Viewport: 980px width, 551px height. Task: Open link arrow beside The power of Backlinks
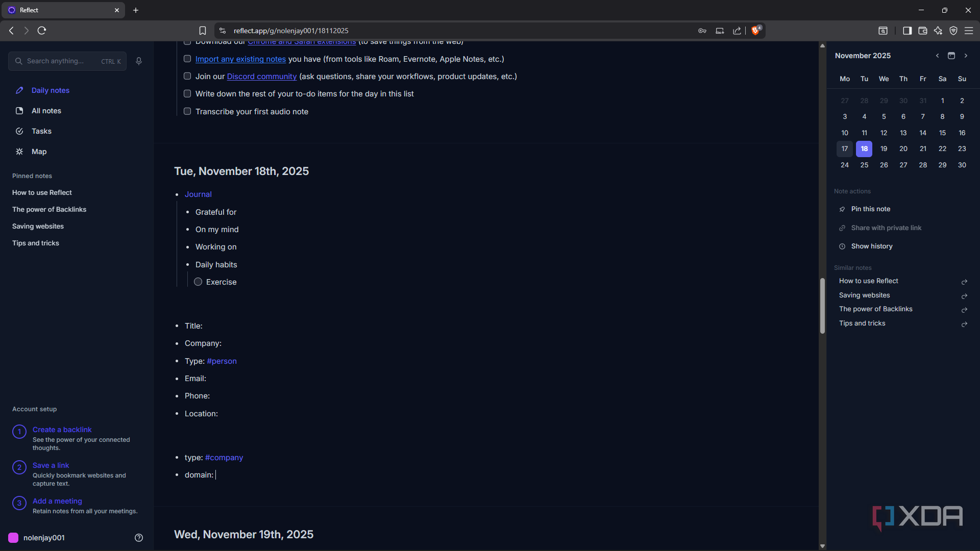(x=964, y=310)
